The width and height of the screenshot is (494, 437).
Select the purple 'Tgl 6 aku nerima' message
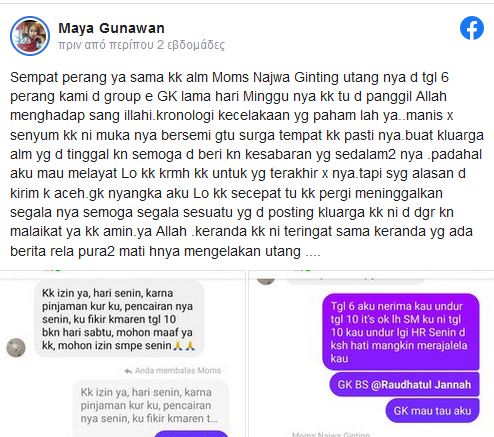(401, 332)
